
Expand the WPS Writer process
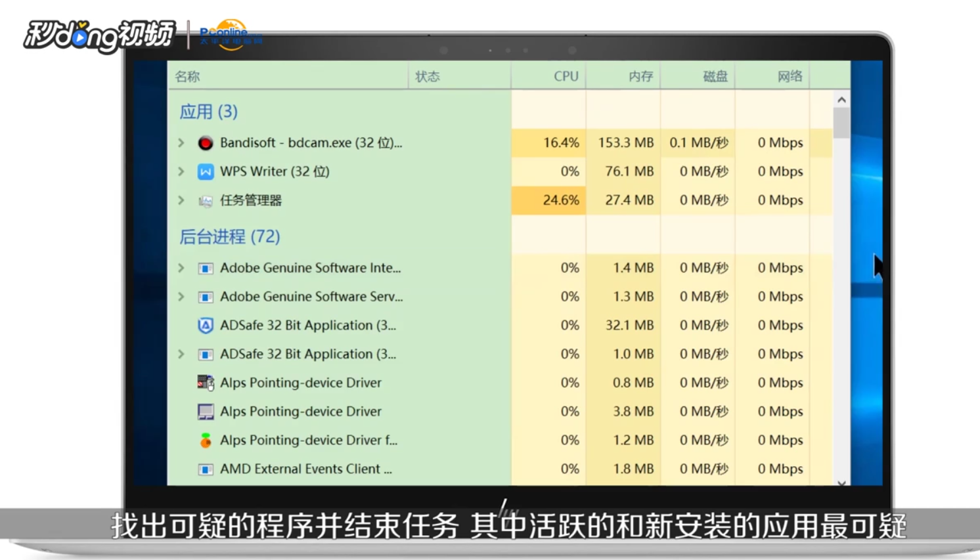point(181,171)
